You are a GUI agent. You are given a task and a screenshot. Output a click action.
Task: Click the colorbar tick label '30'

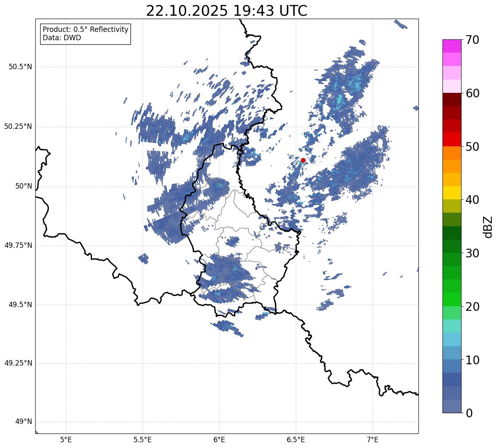(472, 253)
